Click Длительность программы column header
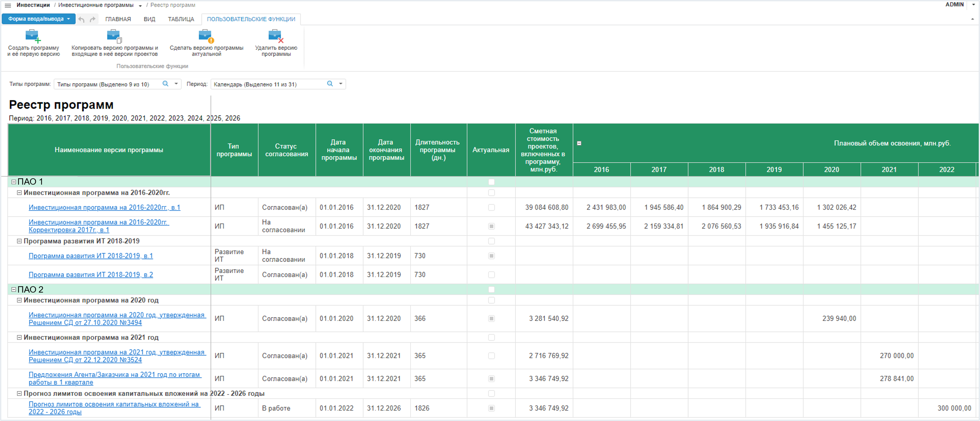 438,150
